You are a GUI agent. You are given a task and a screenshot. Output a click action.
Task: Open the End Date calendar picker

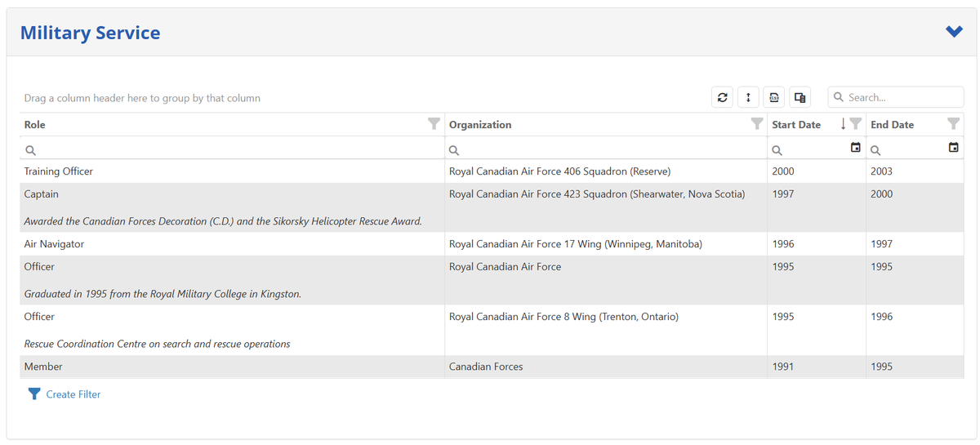click(953, 148)
